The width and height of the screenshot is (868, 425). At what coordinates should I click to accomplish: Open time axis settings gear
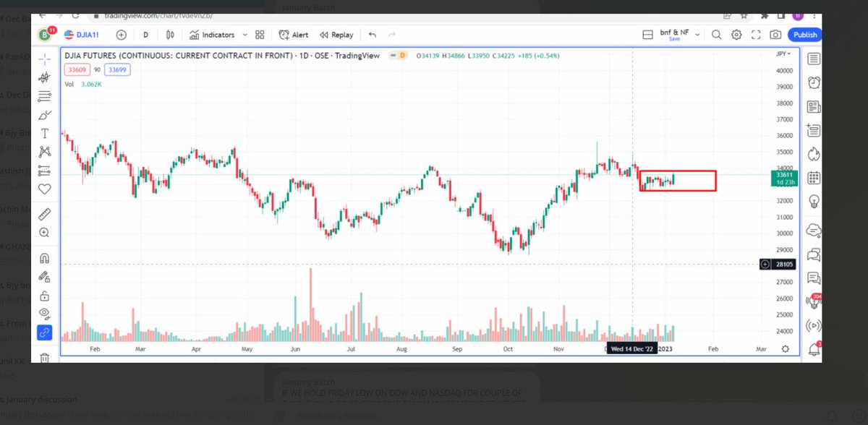pos(786,348)
